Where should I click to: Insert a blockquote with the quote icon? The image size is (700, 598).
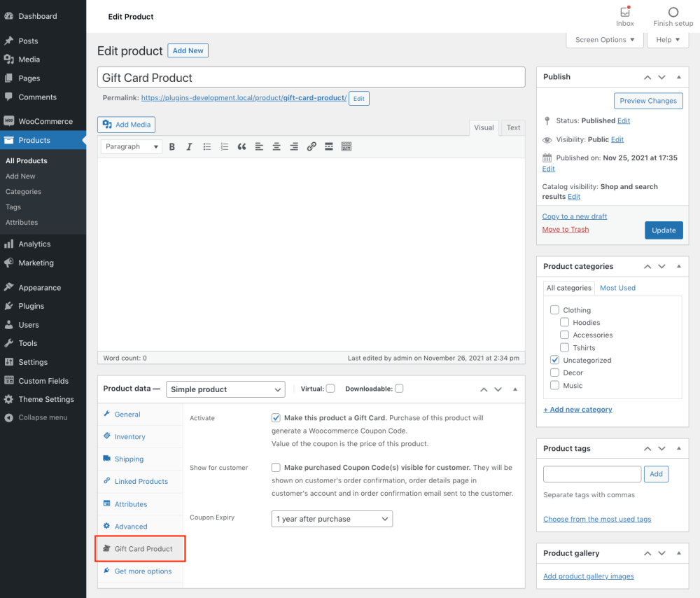point(241,146)
